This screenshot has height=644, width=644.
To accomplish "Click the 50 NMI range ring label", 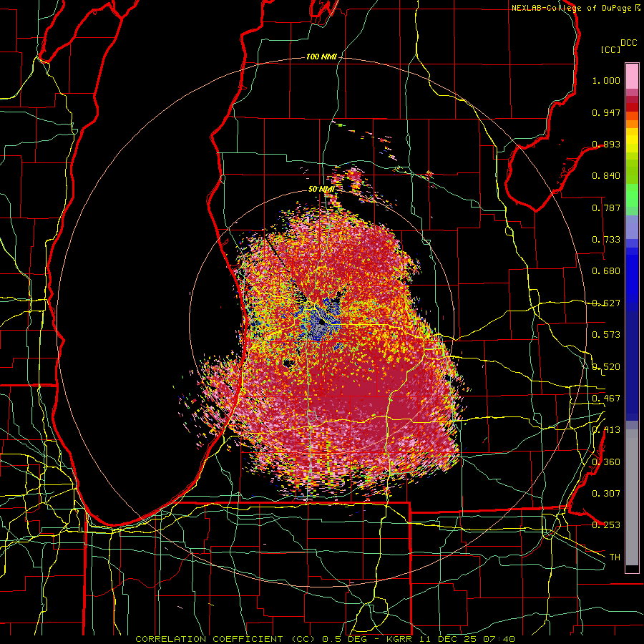I will (x=321, y=190).
